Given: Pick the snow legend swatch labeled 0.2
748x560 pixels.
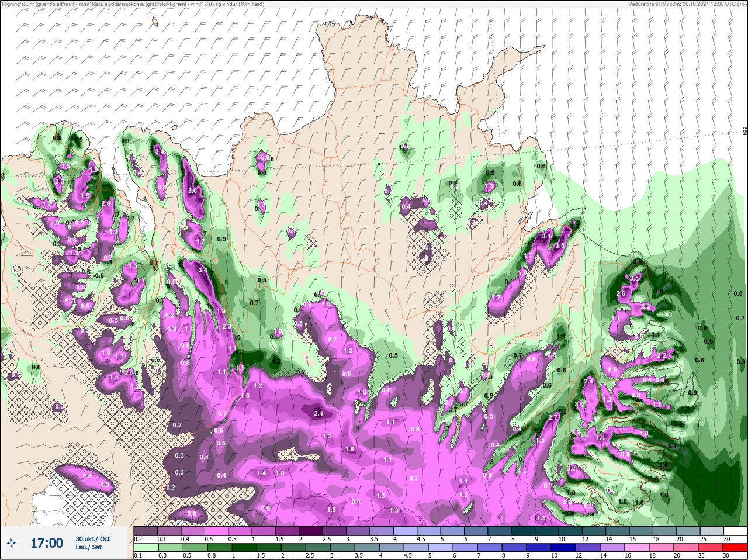Looking at the screenshot, I should [x=146, y=530].
